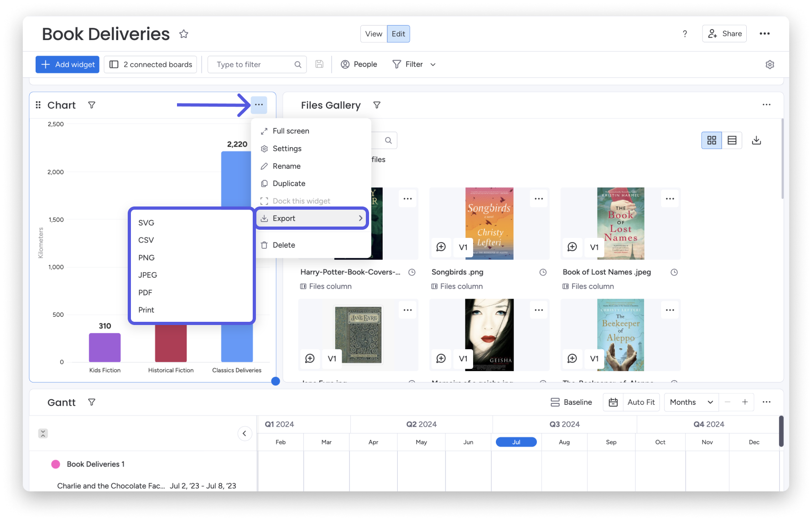The width and height of the screenshot is (812, 521).
Task: View version history clock for Songbirds .png
Action: [543, 272]
